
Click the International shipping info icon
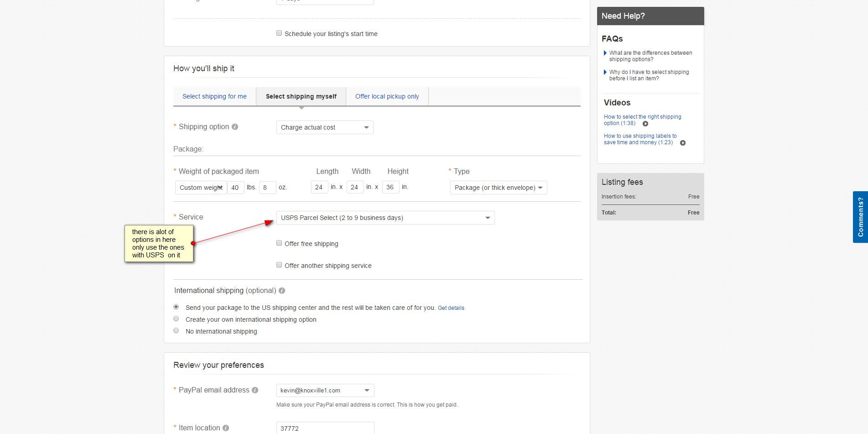coord(282,291)
